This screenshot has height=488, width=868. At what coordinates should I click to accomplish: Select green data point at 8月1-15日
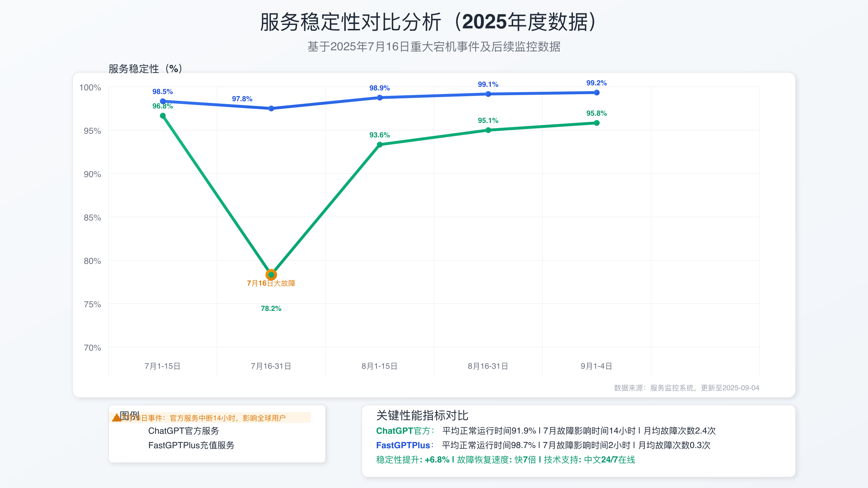(380, 145)
